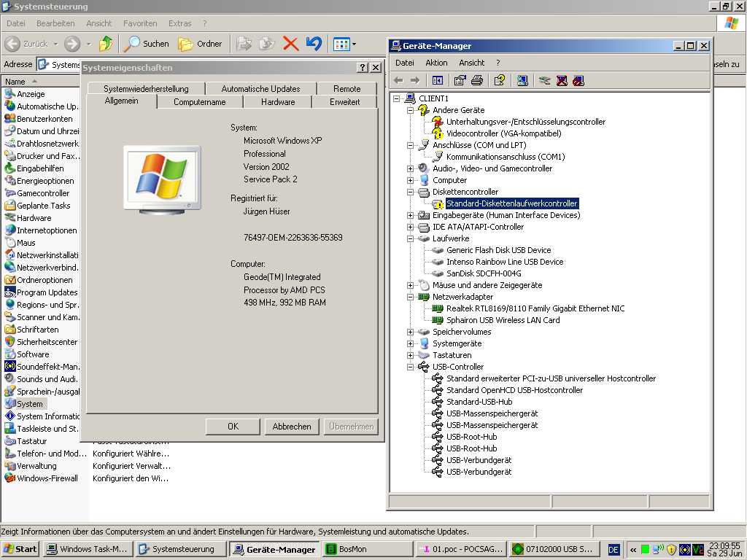Select Realtek RTL8169/8110 Gigabit Ethernet NIC
Viewport: 747px width, 560px height.
(x=535, y=308)
